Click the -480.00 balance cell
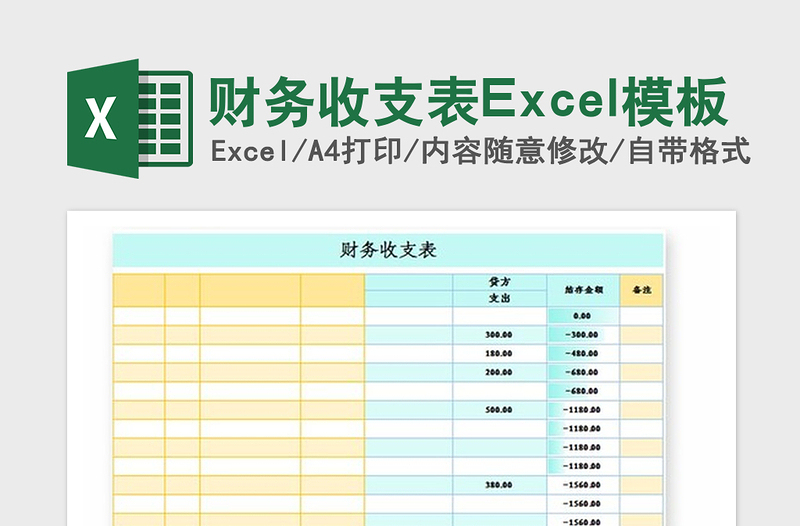The width and height of the screenshot is (800, 526). click(584, 354)
